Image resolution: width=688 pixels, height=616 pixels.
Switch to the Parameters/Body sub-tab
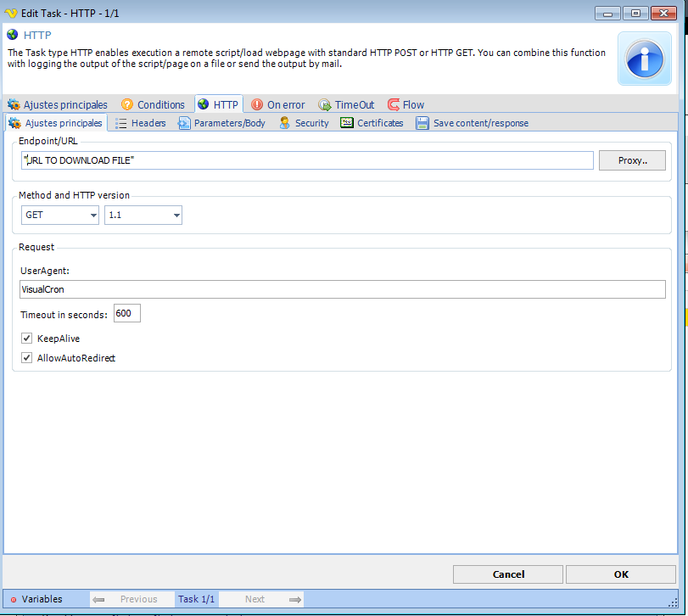coord(221,123)
